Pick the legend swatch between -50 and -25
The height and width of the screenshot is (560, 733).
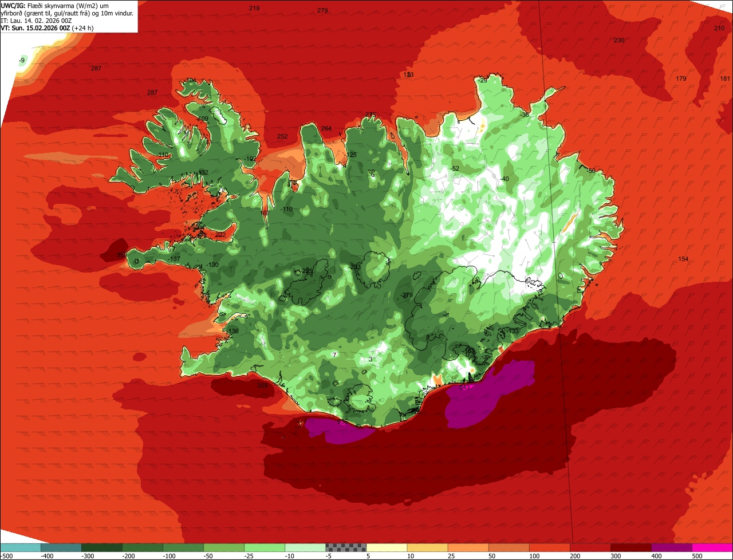coord(224,547)
